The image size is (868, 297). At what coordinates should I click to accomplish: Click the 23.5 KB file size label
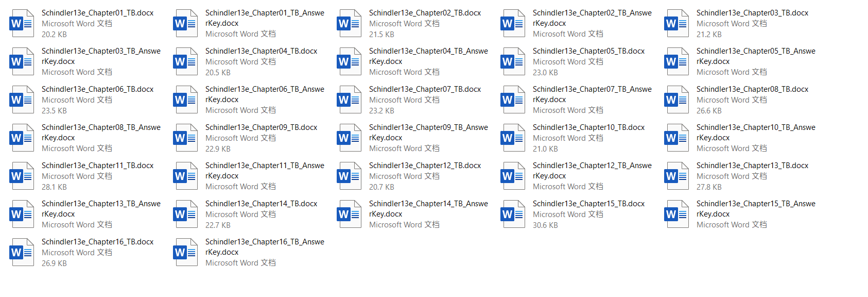click(x=54, y=111)
